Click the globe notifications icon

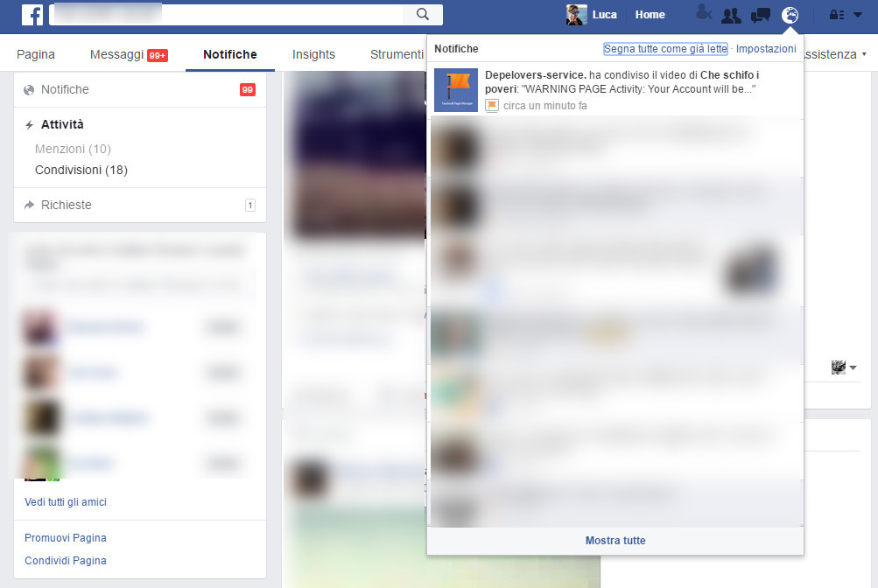point(790,14)
